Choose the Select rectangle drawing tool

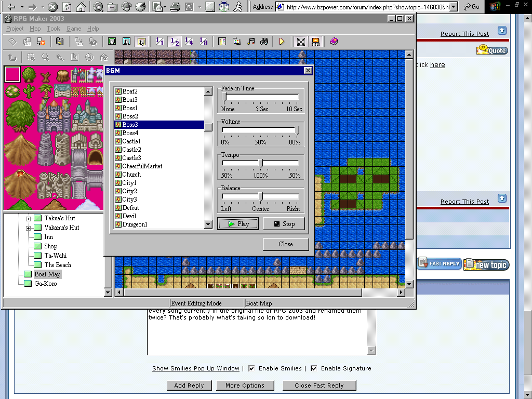pyautogui.click(x=31, y=57)
